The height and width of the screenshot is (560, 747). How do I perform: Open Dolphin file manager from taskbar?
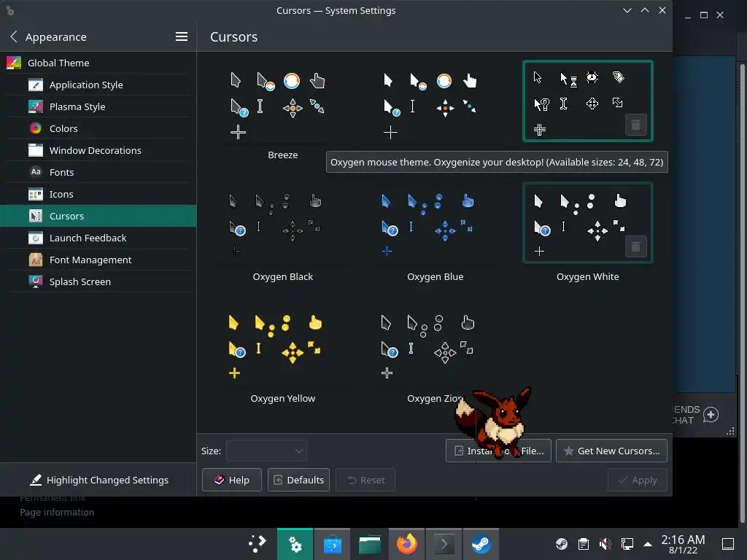tap(369, 544)
